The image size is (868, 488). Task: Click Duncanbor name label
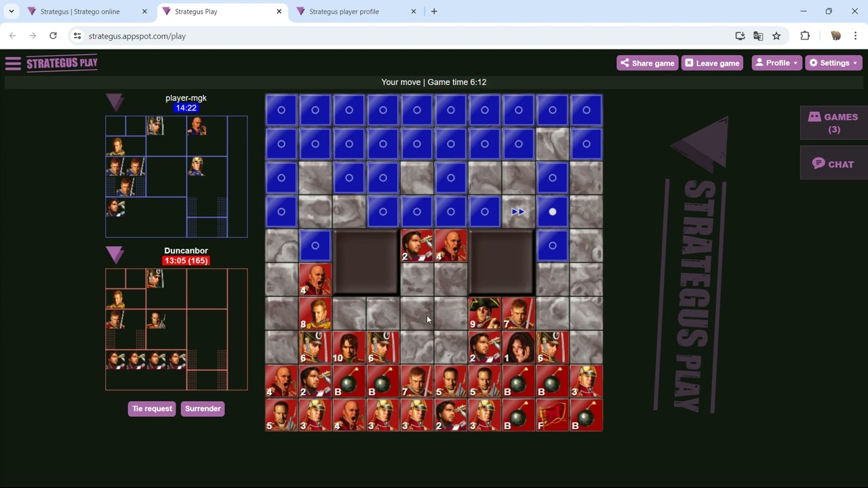[x=186, y=251]
